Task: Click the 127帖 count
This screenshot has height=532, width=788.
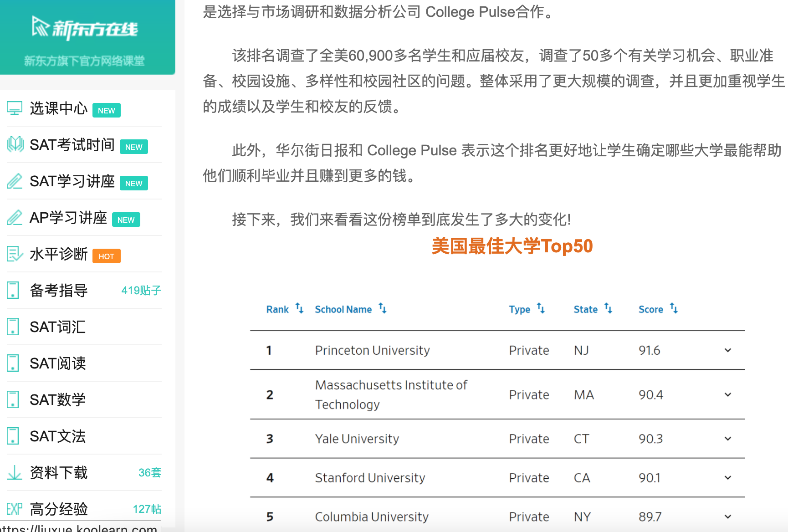Action: 147,509
